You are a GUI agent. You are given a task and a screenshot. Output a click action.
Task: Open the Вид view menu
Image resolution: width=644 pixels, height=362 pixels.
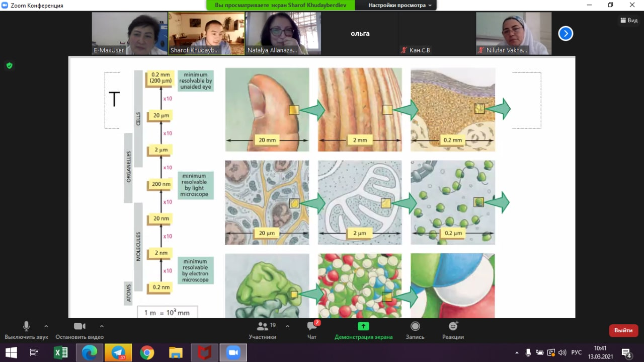click(629, 20)
